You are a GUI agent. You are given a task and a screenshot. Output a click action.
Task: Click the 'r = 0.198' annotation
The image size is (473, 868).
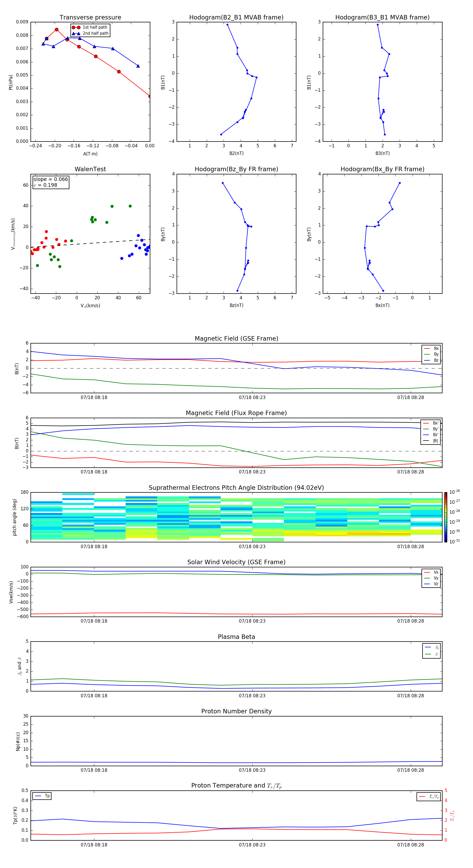tap(45, 185)
